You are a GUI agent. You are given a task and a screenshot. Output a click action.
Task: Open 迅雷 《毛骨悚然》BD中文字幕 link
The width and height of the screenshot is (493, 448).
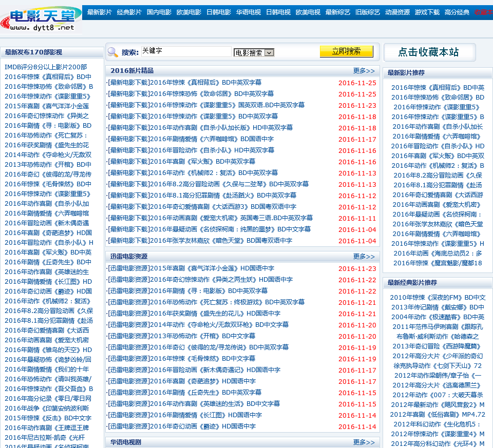[202, 359]
